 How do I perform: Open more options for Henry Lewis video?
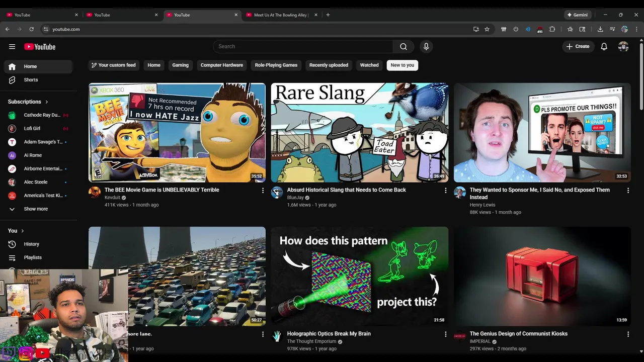[628, 191]
